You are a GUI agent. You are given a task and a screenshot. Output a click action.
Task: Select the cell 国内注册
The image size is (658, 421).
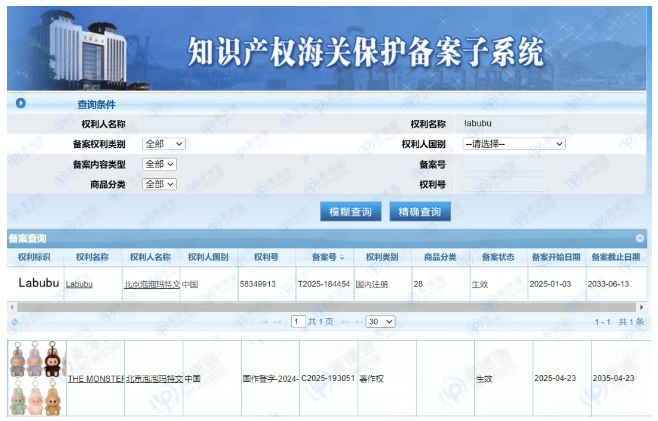pos(372,284)
